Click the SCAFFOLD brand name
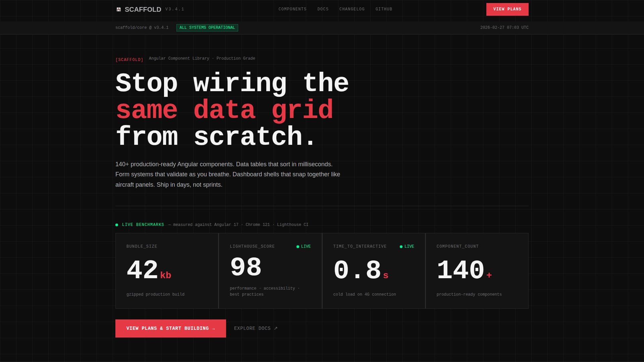This screenshot has height=362, width=644. coord(143,9)
